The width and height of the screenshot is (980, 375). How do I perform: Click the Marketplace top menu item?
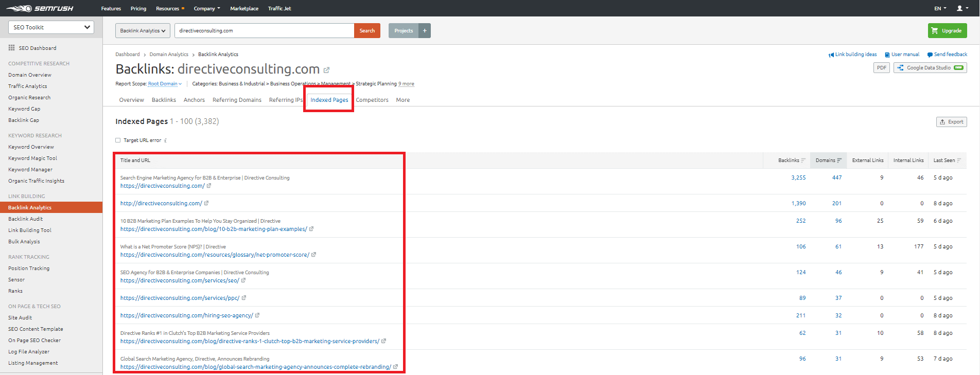point(244,8)
